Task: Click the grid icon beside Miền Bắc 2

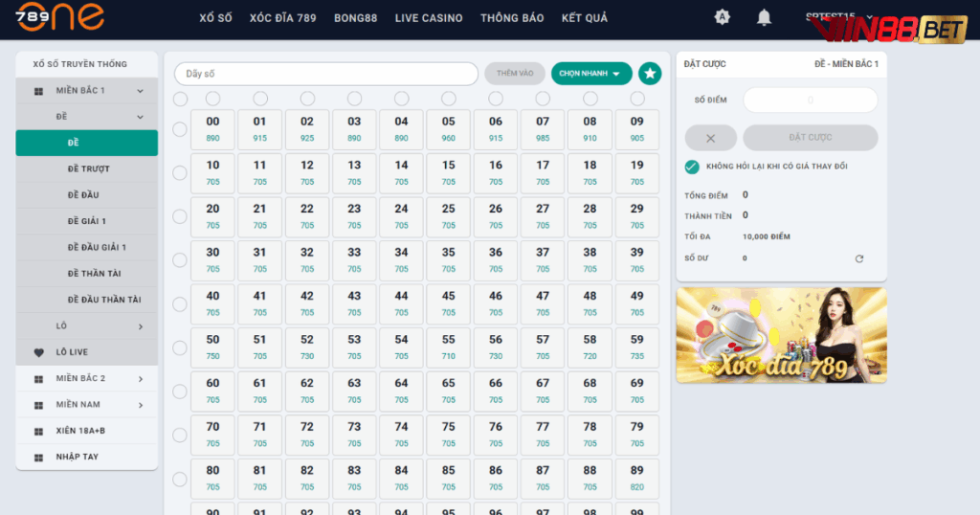Action: [38, 379]
